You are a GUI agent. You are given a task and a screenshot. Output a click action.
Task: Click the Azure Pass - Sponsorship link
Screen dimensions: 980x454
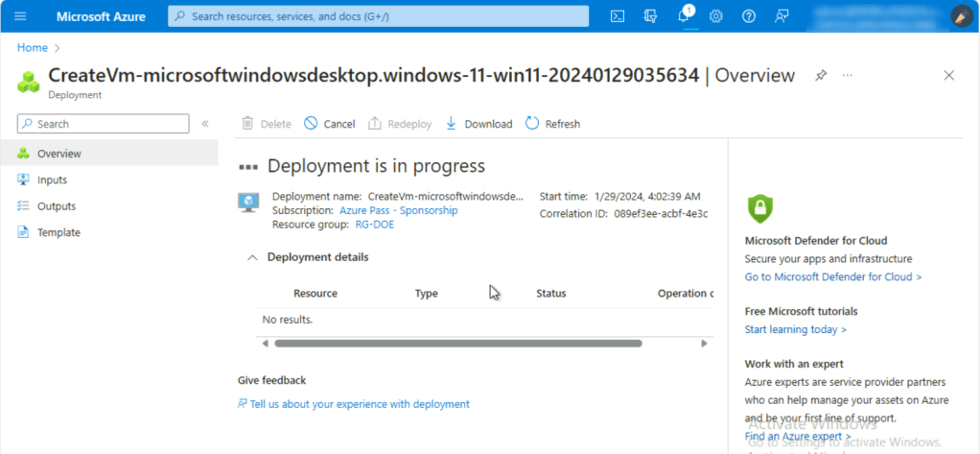[398, 210]
